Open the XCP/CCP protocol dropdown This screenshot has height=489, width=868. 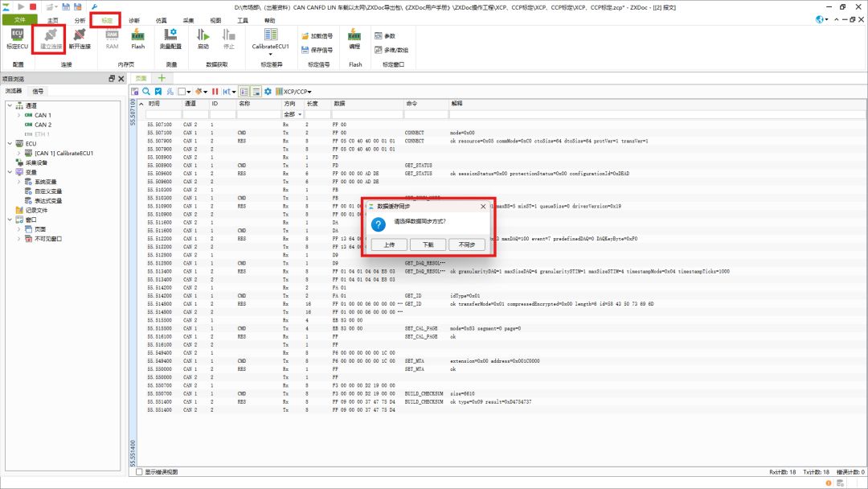[294, 92]
